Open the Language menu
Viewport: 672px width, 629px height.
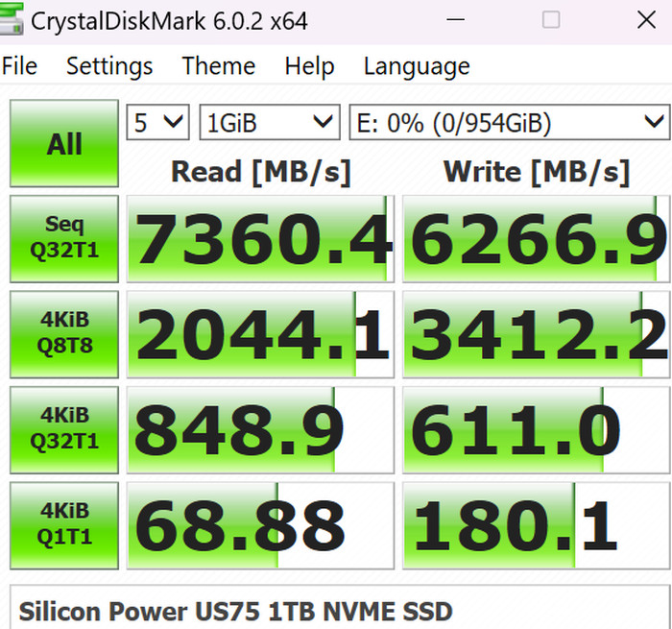click(417, 66)
